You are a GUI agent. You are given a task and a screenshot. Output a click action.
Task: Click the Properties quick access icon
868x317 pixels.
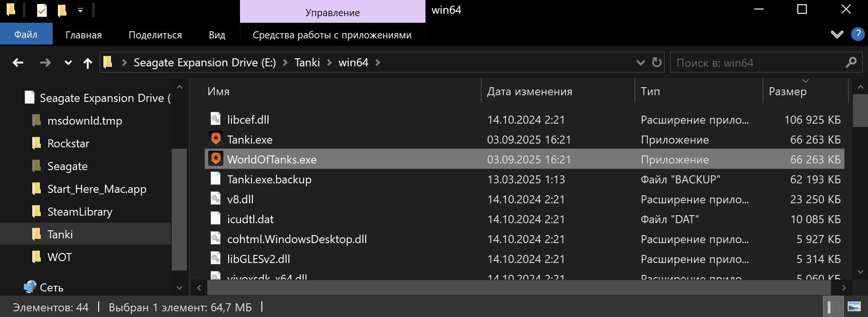pyautogui.click(x=42, y=10)
